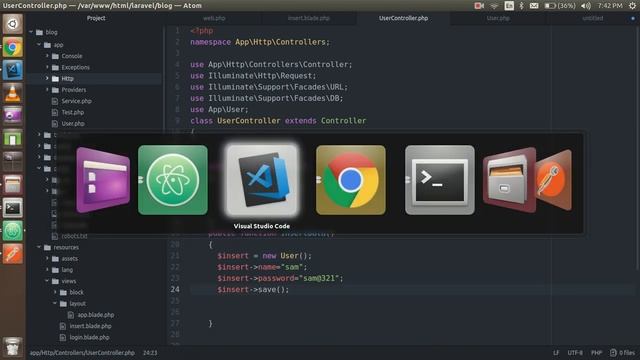Place cursor on $insert->save() line

(253, 289)
